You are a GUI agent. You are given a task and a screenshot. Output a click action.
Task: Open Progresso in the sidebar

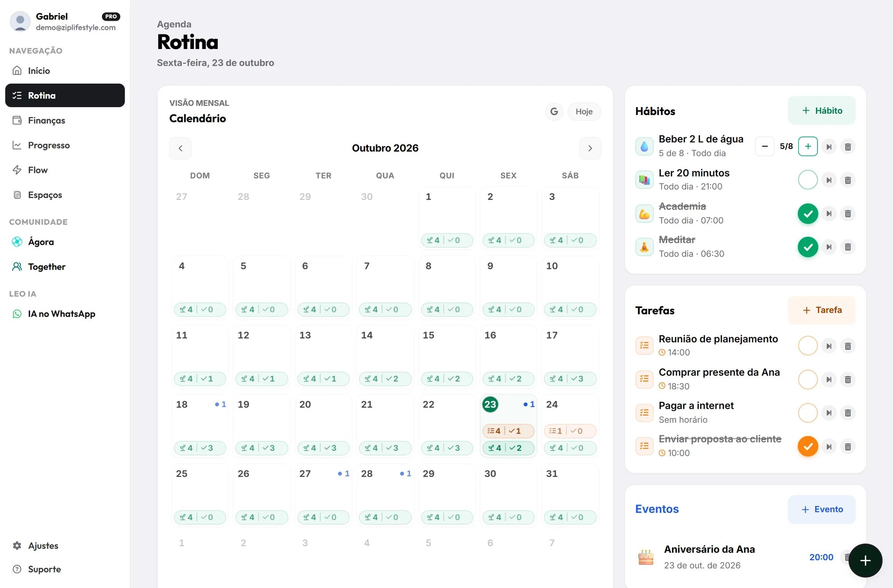tap(65, 145)
